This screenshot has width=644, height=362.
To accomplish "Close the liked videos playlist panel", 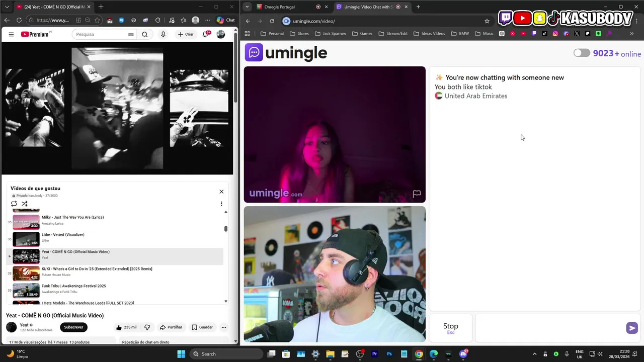I will 221,192.
